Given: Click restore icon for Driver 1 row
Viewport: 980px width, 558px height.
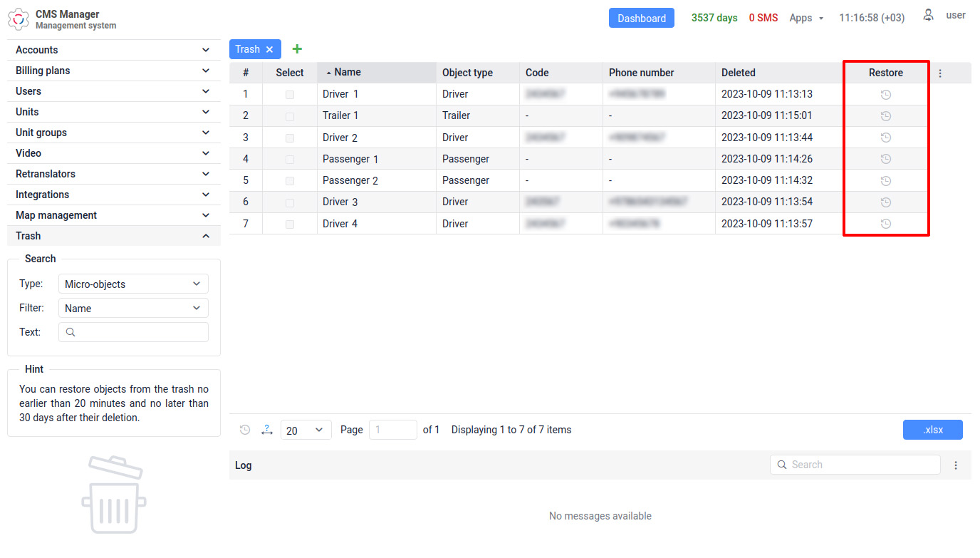Looking at the screenshot, I should tap(885, 94).
